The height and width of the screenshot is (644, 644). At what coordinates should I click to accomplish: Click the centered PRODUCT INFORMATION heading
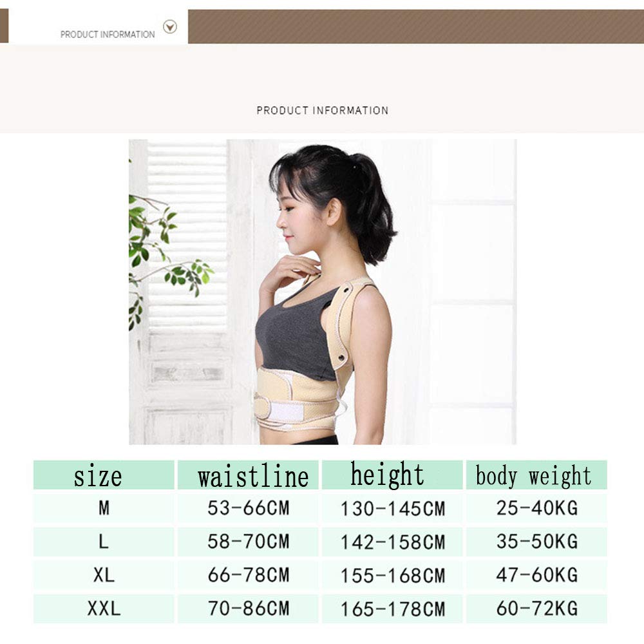coord(323,111)
